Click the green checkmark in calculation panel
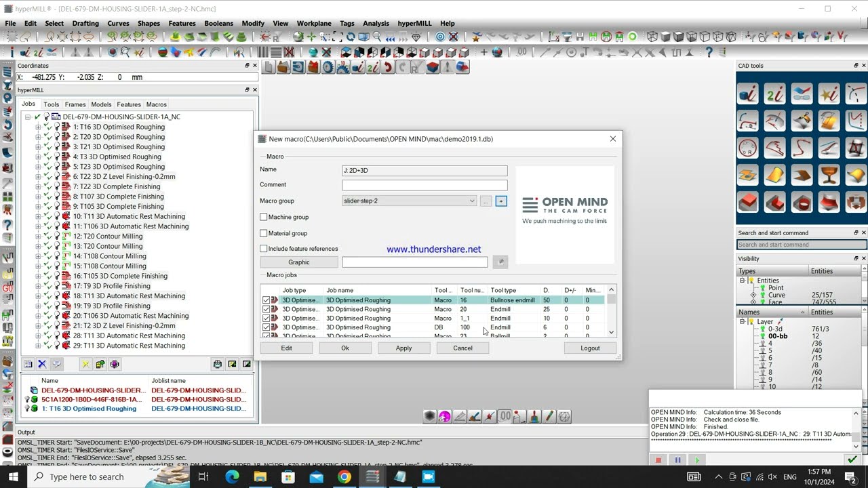The width and height of the screenshot is (868, 488). point(852,460)
